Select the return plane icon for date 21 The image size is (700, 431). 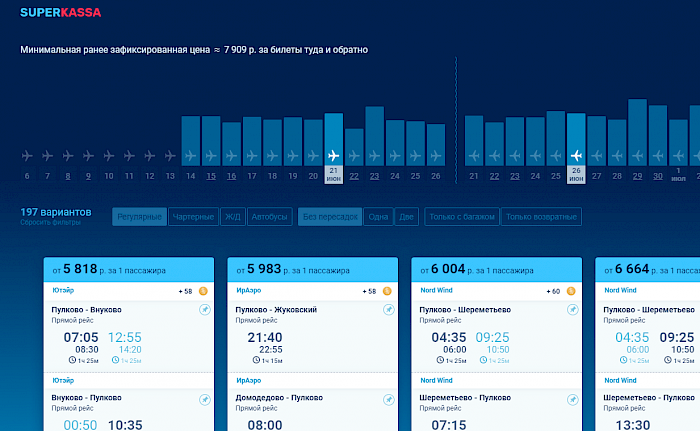coord(474,156)
